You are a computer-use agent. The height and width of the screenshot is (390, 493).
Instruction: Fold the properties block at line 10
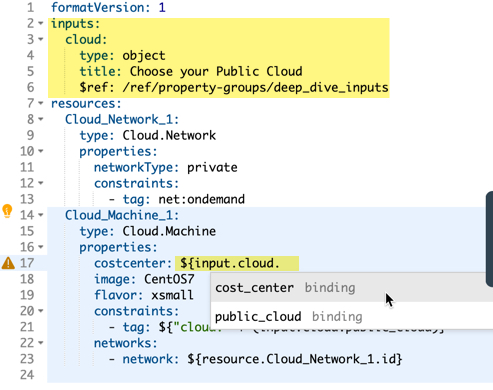point(41,151)
